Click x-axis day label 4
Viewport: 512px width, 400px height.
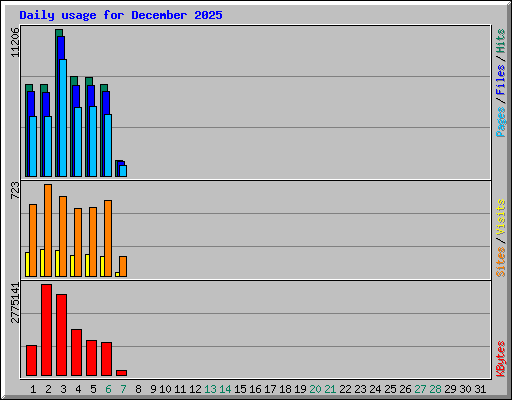(x=78, y=389)
